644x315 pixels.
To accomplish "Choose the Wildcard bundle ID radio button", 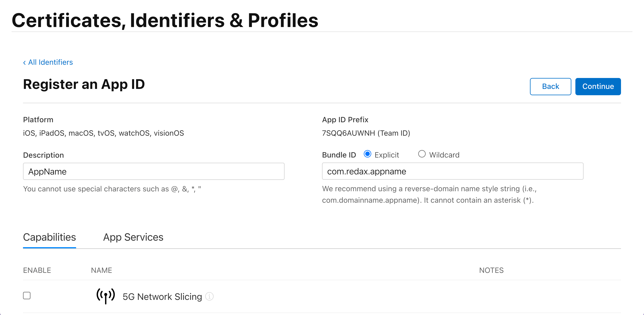I will click(x=422, y=154).
